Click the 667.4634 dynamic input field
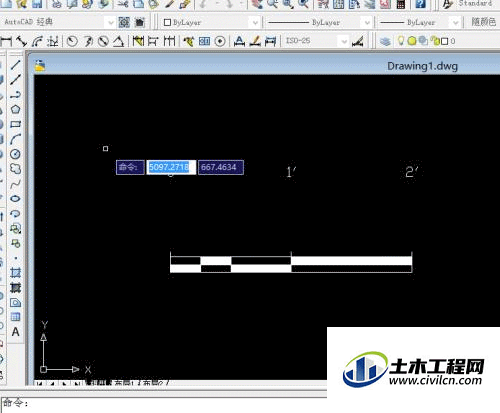Image resolution: width=500 pixels, height=413 pixels. (221, 167)
